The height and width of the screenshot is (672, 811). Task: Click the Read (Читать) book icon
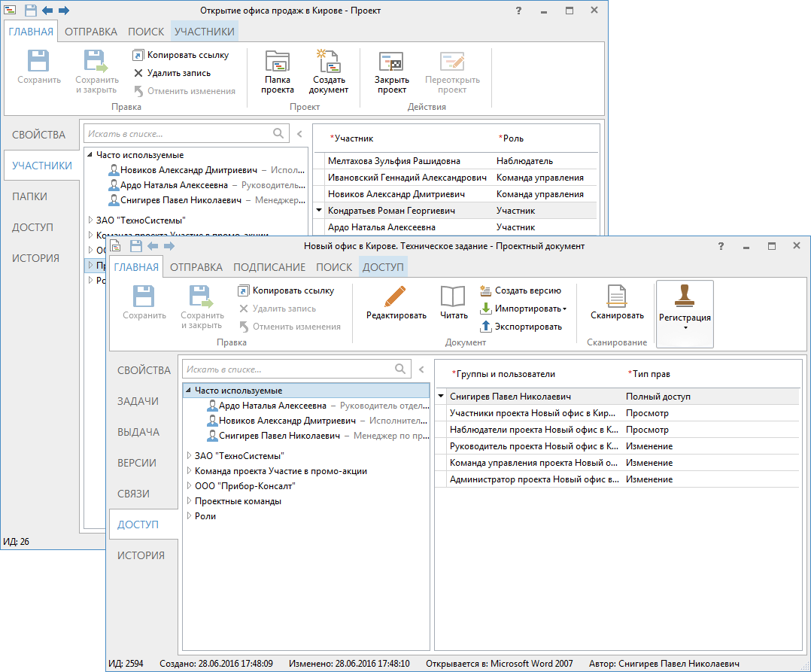[454, 296]
